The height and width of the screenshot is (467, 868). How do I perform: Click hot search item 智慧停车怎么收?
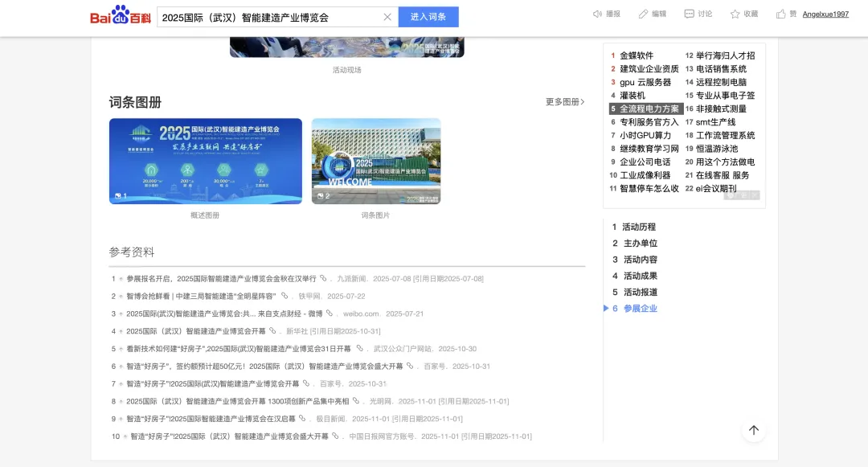649,188
